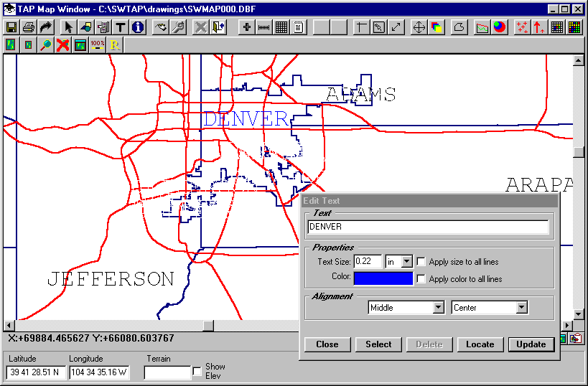Enable Apply color to all lines
588x386 pixels.
click(x=421, y=279)
